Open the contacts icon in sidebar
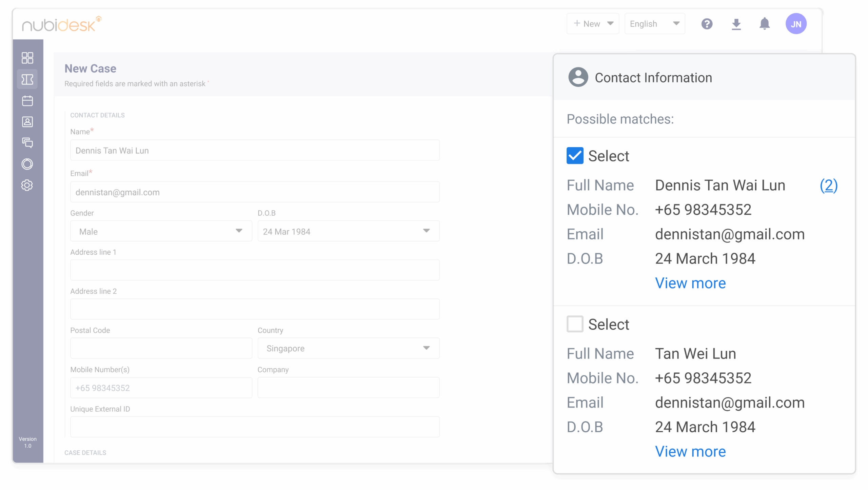Viewport: 868px width, 490px height. coord(27,122)
